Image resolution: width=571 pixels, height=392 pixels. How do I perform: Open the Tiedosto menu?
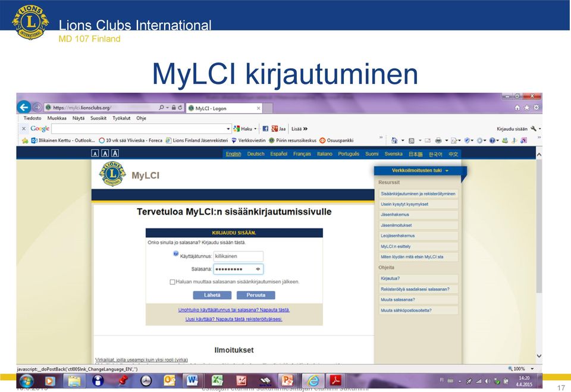32,118
